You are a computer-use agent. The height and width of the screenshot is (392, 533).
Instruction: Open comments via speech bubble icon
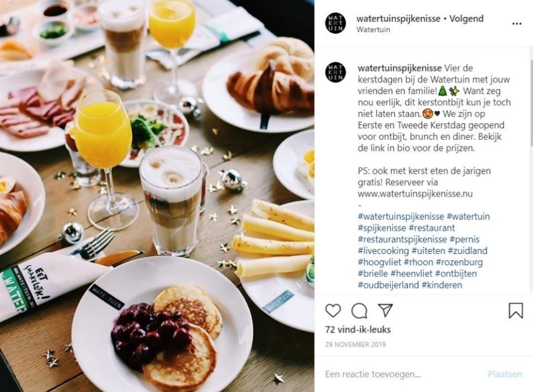coord(359,311)
